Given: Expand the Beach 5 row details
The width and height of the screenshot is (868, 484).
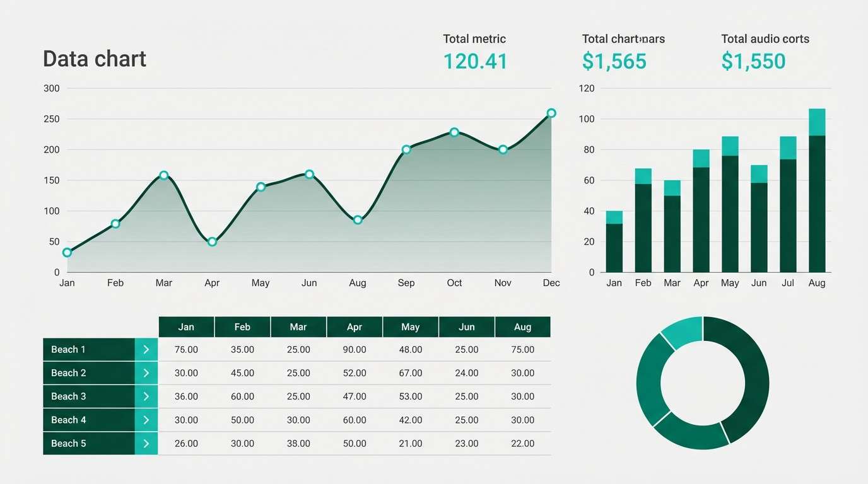Looking at the screenshot, I should pos(146,444).
